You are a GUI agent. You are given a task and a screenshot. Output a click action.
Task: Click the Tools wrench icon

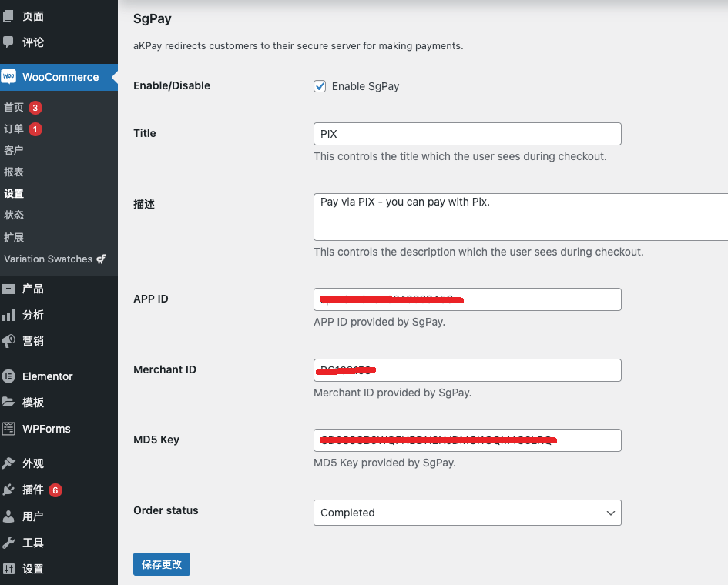(x=8, y=543)
